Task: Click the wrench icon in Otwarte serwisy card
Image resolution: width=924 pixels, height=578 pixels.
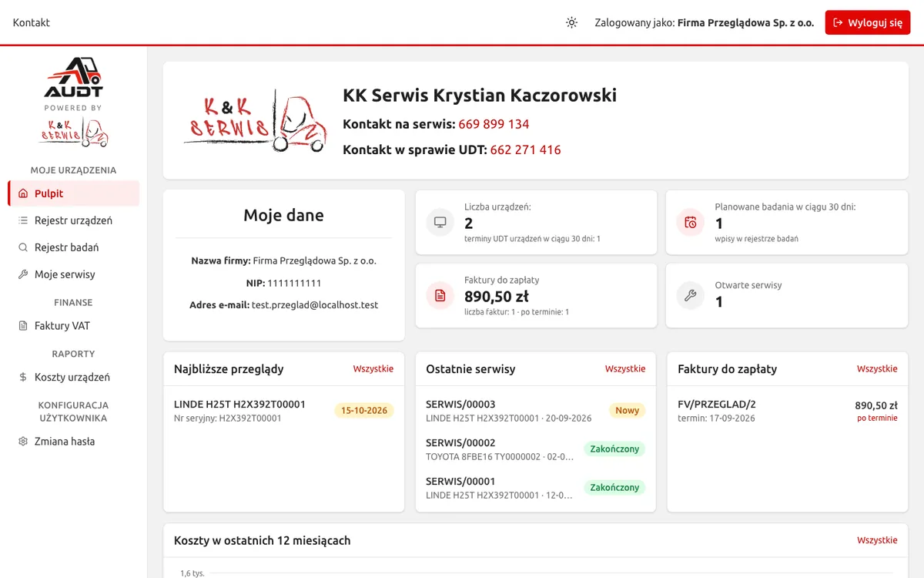Action: (x=691, y=296)
